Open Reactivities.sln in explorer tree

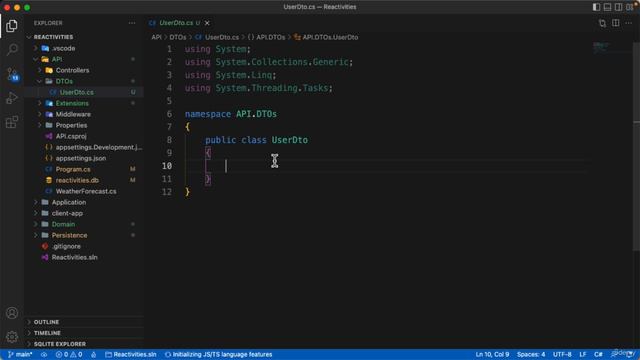74,258
